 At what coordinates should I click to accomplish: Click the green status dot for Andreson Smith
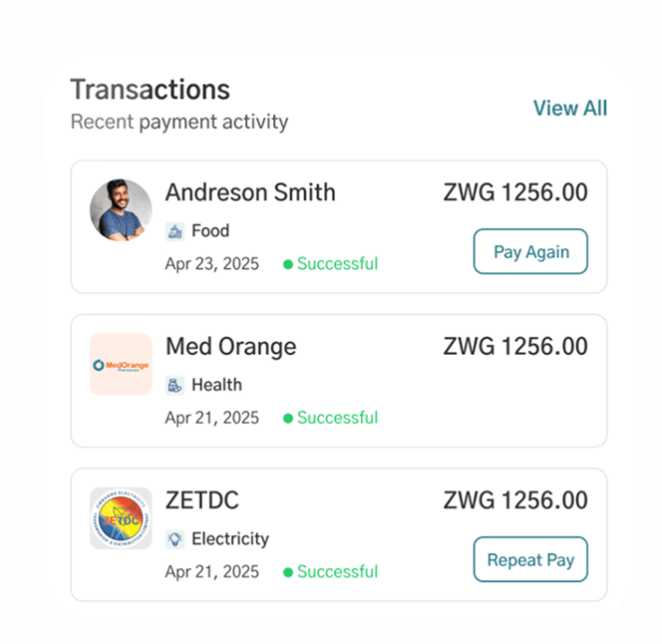click(x=288, y=264)
